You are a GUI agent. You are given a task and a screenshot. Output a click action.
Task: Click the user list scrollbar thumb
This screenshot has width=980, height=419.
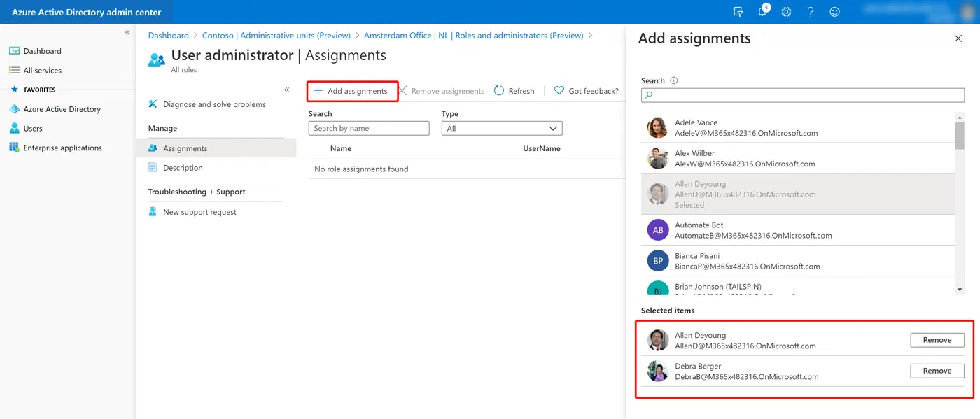959,135
